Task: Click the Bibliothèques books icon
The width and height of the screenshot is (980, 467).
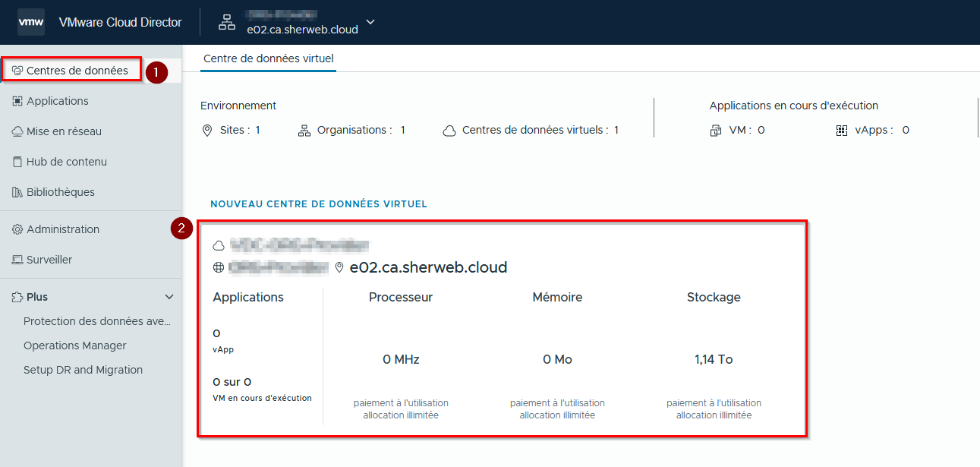Action: point(17,192)
